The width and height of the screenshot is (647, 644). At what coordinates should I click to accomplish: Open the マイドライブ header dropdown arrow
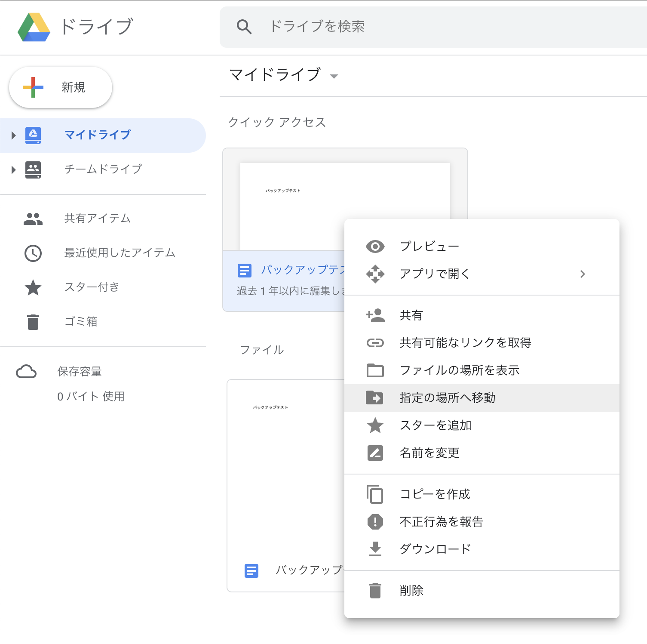334,77
